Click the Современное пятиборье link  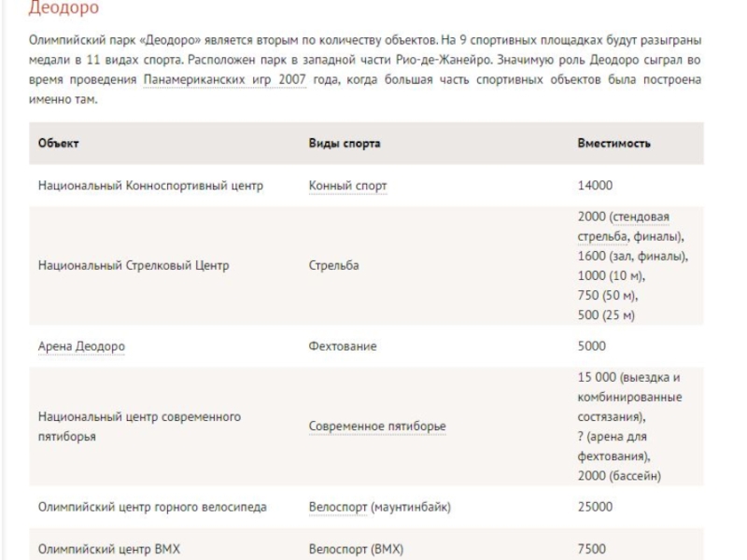[x=377, y=427]
